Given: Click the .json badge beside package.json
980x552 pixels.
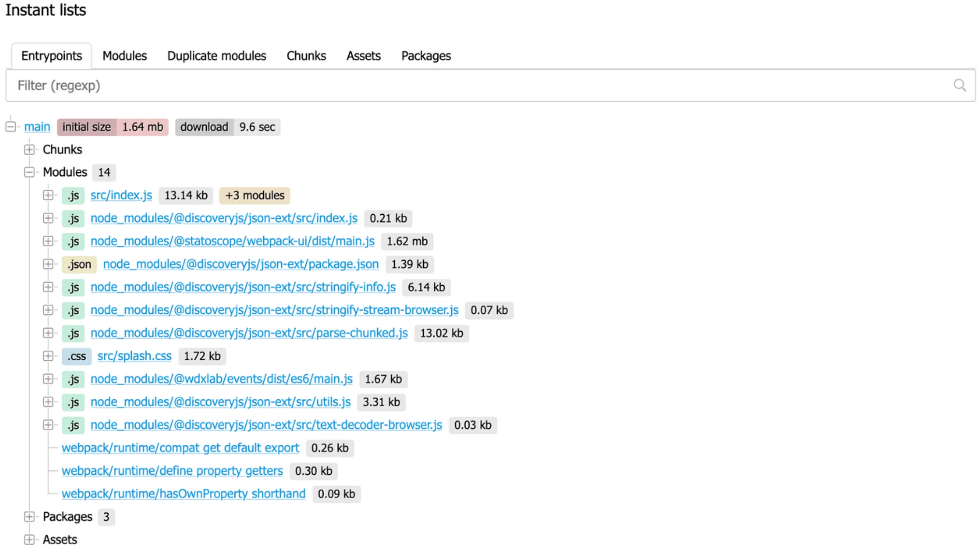Looking at the screenshot, I should (79, 264).
